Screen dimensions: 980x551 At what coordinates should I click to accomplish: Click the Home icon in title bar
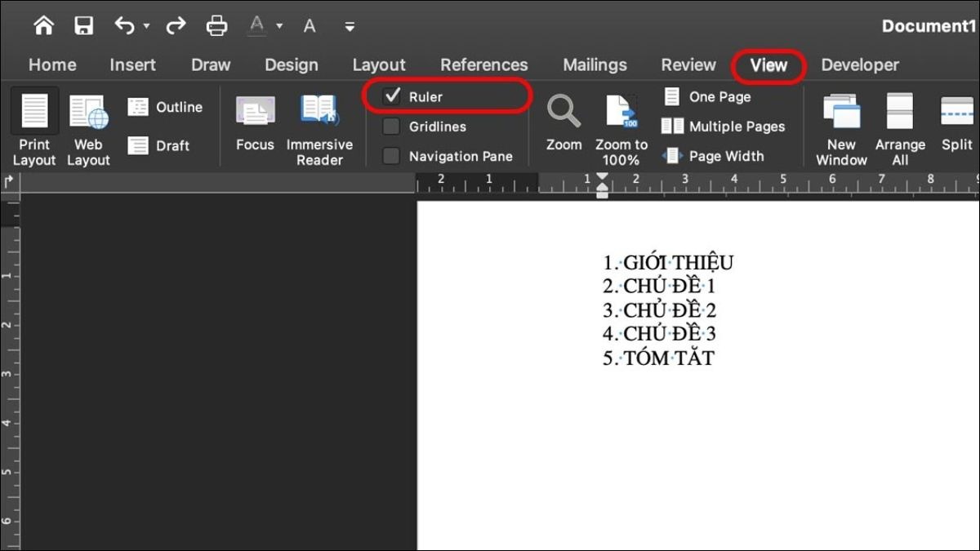(x=43, y=26)
